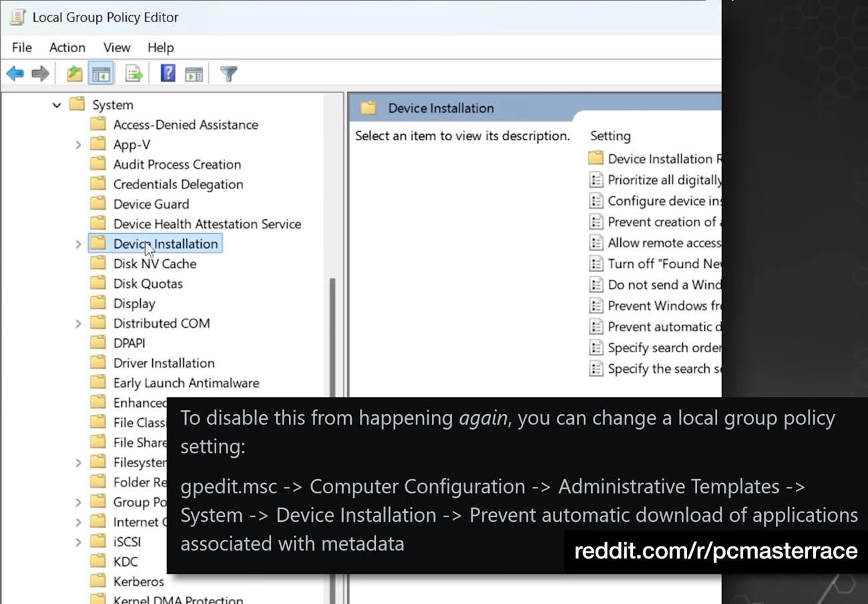Screen dimensions: 868x604
Task: Open the Help question mark icon
Action: pos(168,73)
